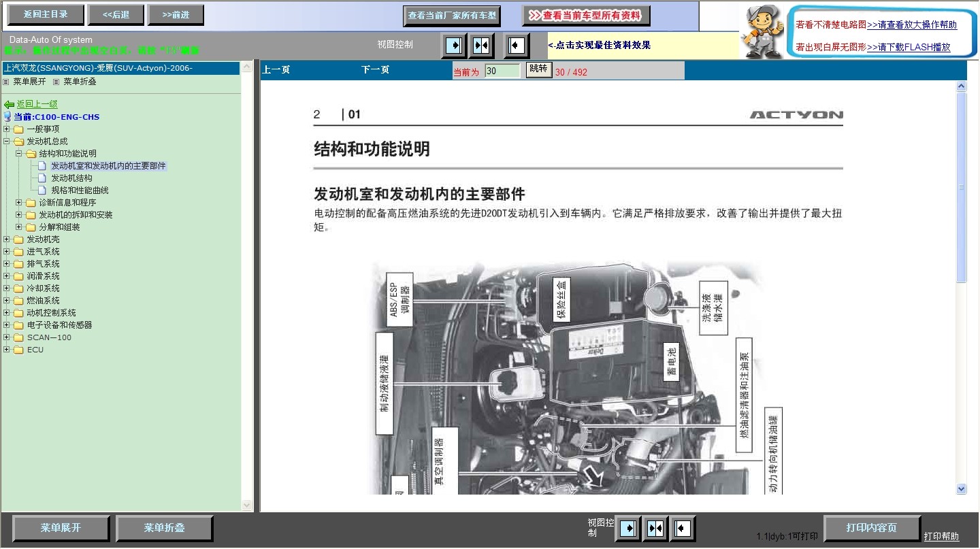
Task: Expand the 发动机的拆卸和安装 node
Action: click(x=19, y=215)
